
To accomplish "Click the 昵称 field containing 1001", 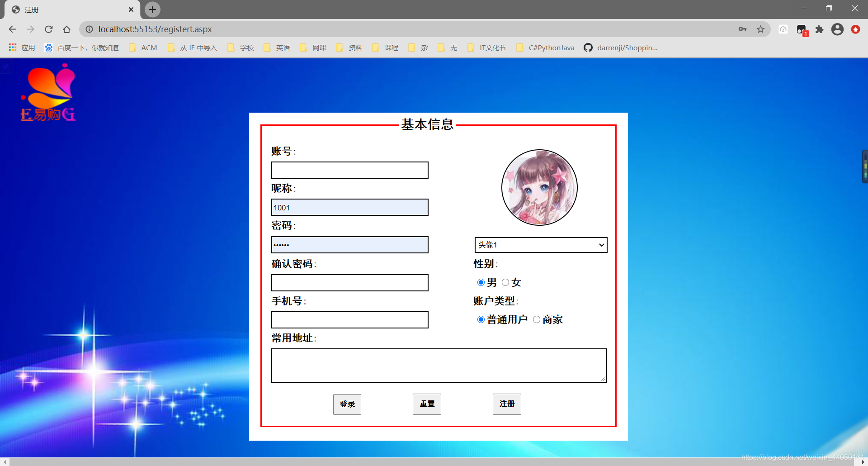I will coord(349,207).
